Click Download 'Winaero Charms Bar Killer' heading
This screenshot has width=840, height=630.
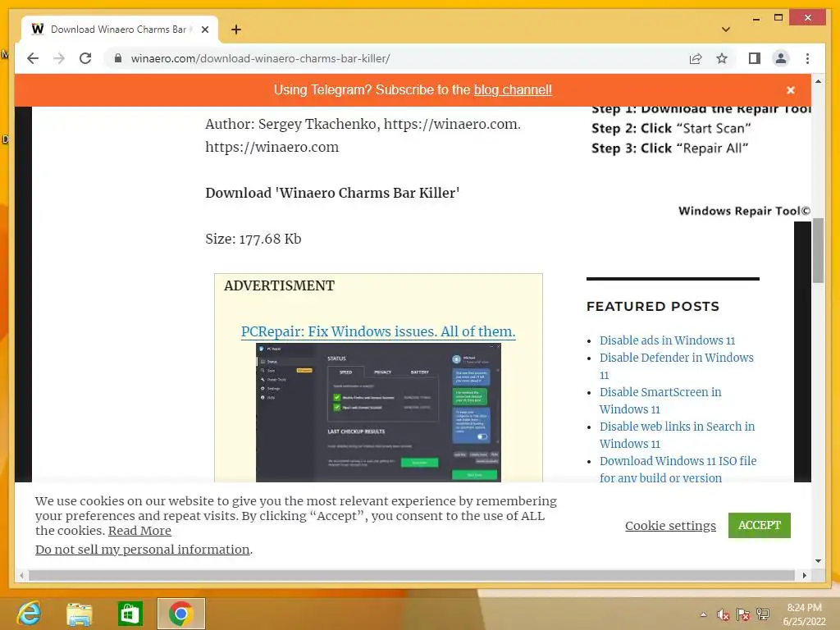point(332,193)
